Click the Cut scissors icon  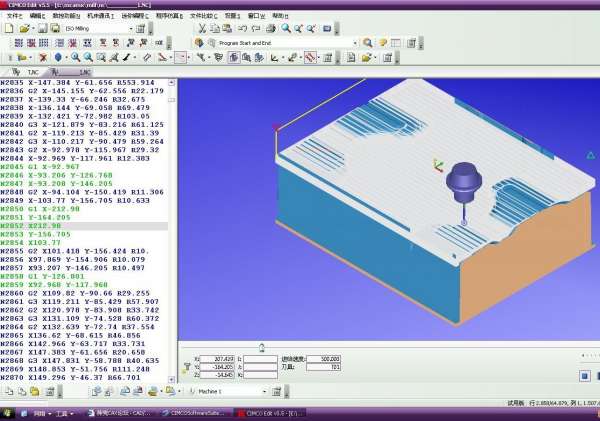click(x=202, y=28)
